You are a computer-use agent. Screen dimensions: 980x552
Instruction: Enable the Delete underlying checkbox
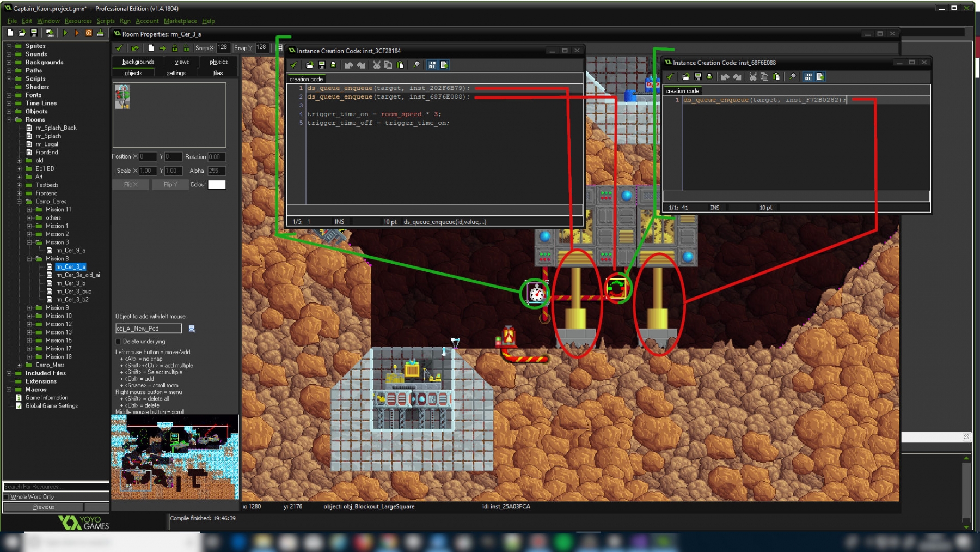118,342
